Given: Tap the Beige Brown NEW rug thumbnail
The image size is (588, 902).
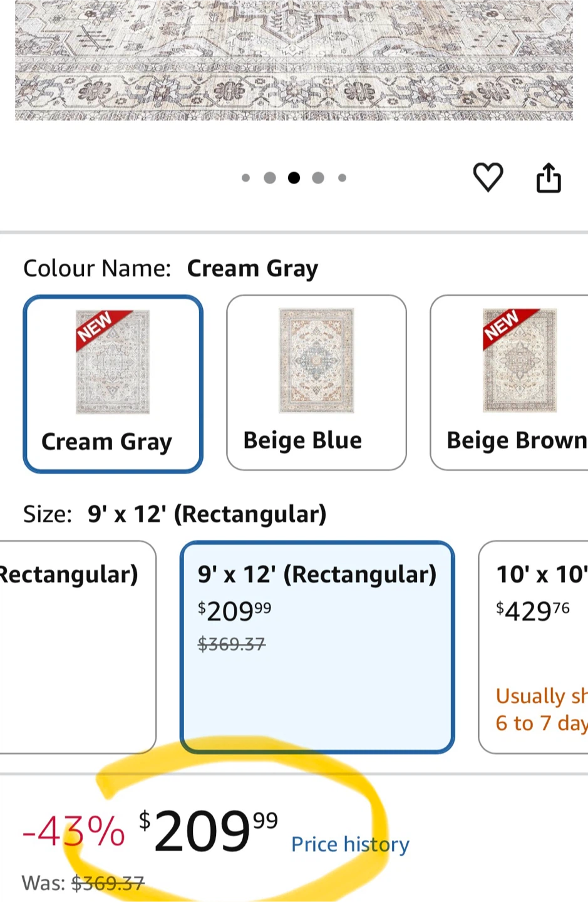Looking at the screenshot, I should click(520, 360).
